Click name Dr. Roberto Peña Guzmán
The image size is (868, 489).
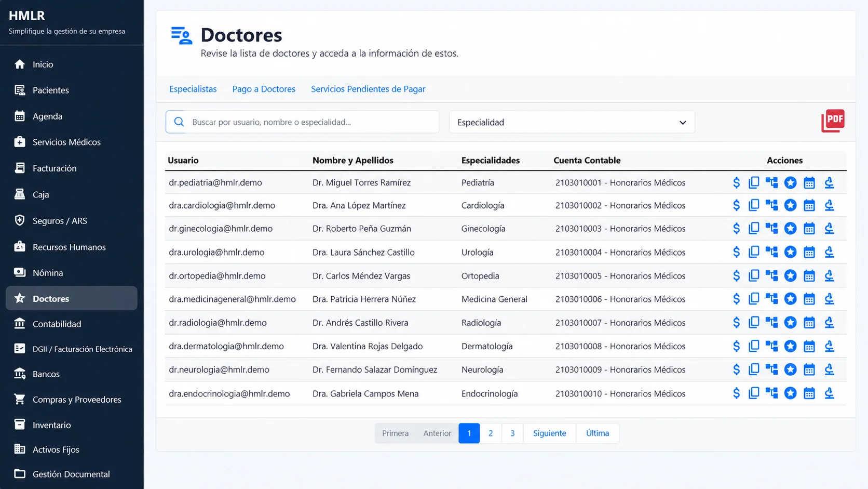(x=362, y=228)
